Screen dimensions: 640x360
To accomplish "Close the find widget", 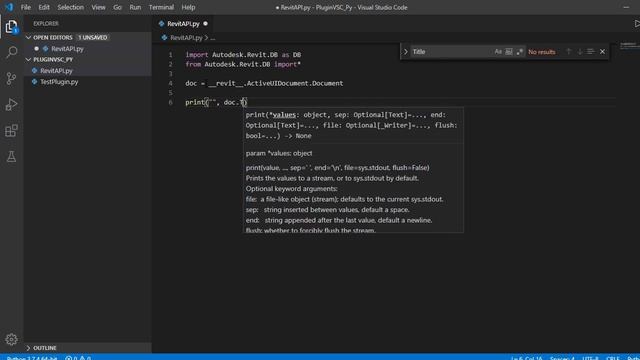I will coord(602,52).
